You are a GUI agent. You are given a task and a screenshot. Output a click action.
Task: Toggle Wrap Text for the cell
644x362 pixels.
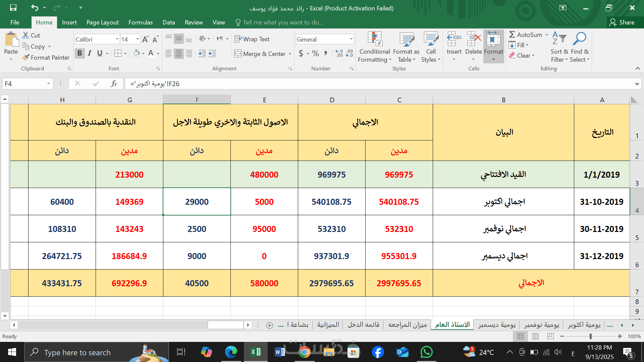click(252, 39)
